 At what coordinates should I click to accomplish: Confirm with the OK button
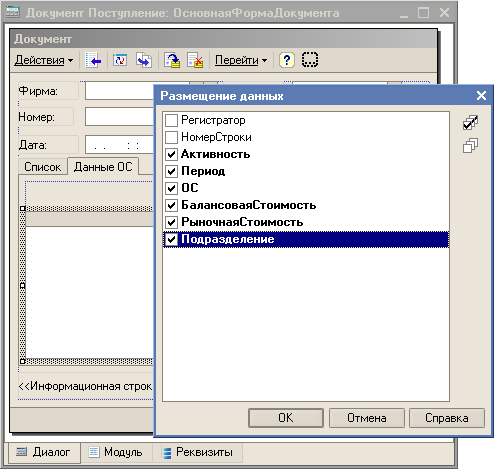point(286,418)
